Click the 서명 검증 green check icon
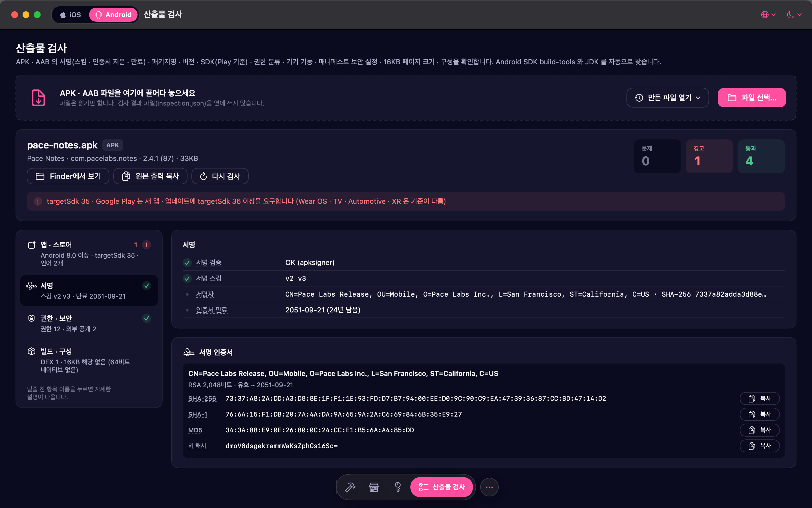812x508 pixels. (x=187, y=262)
